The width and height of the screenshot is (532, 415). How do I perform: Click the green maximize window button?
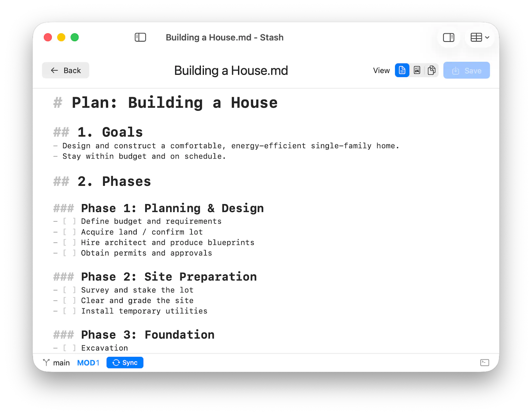[x=75, y=37]
